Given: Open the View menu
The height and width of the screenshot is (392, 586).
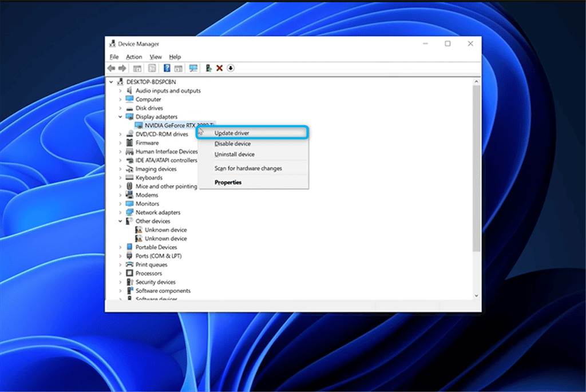Looking at the screenshot, I should 156,57.
